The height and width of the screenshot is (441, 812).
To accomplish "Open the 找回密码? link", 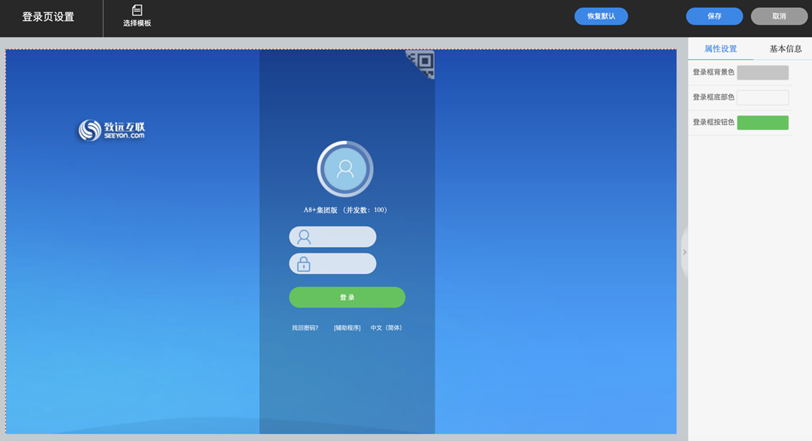I will pyautogui.click(x=305, y=328).
